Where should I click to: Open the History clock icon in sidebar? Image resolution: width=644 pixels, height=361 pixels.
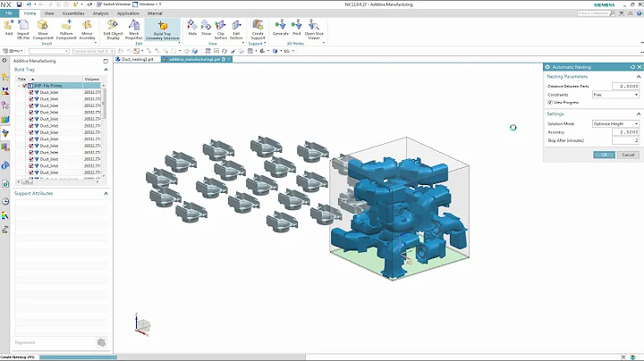tap(5, 201)
